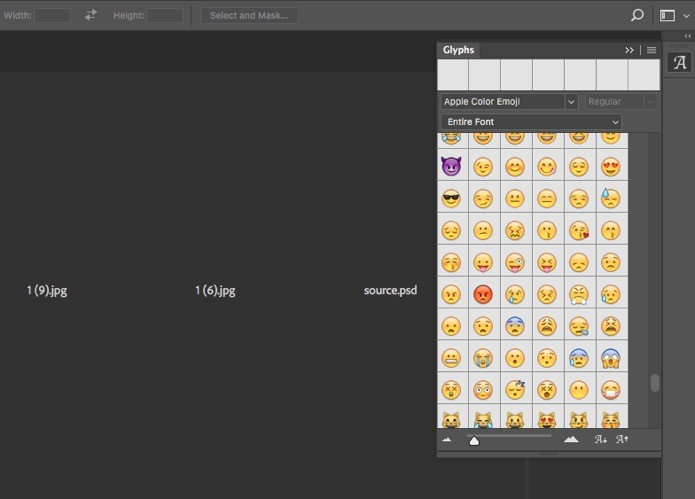Viewport: 695px width, 499px height.
Task: Select the purple devil emoji glyph
Action: 451,166
